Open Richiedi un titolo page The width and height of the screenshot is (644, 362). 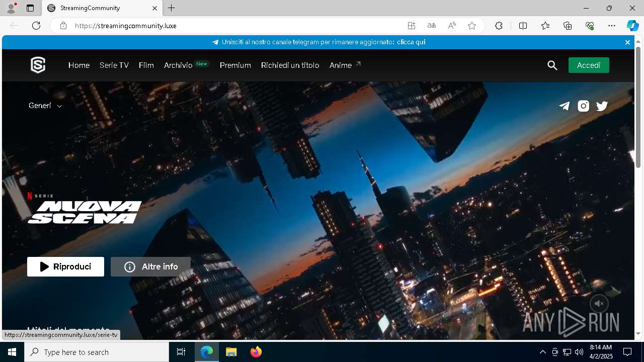290,65
